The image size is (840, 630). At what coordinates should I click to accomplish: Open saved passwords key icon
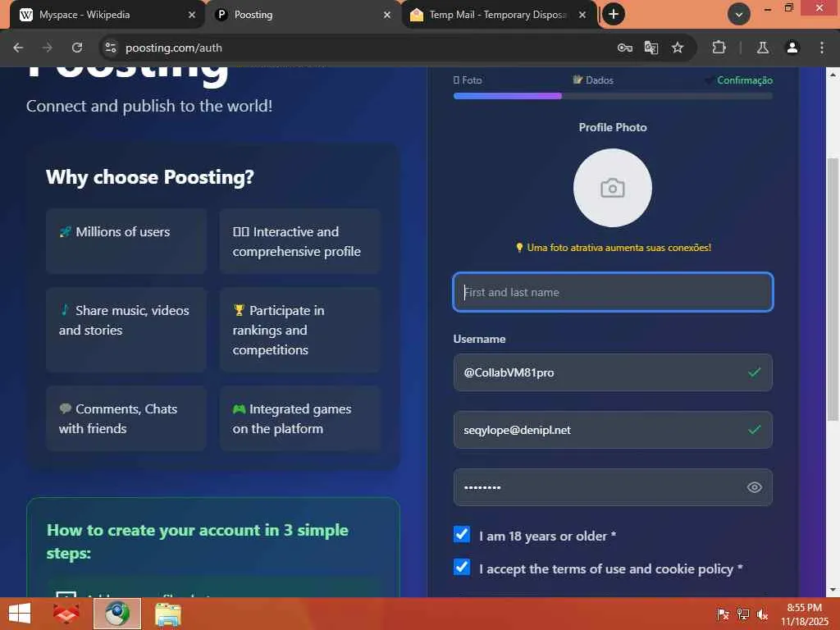point(624,48)
